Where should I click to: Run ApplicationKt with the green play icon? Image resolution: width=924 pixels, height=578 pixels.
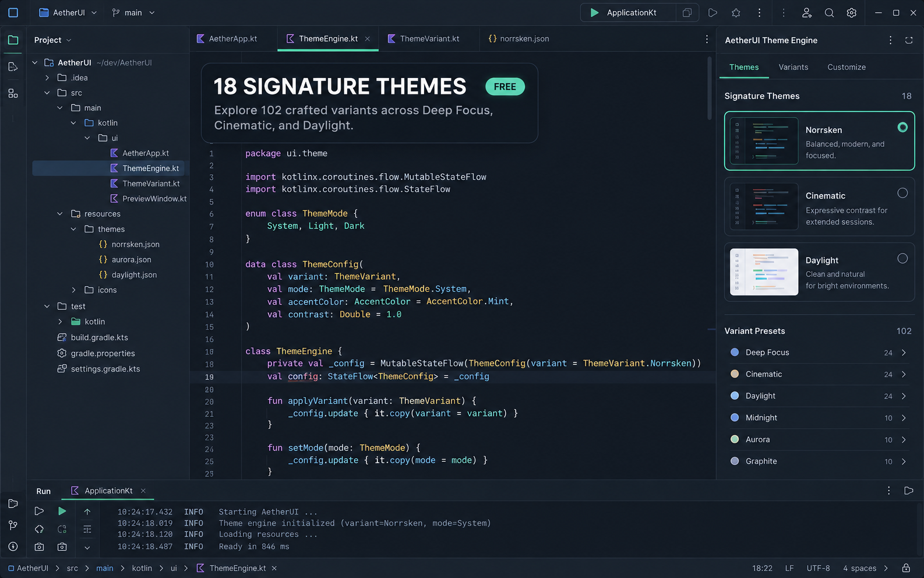point(594,13)
